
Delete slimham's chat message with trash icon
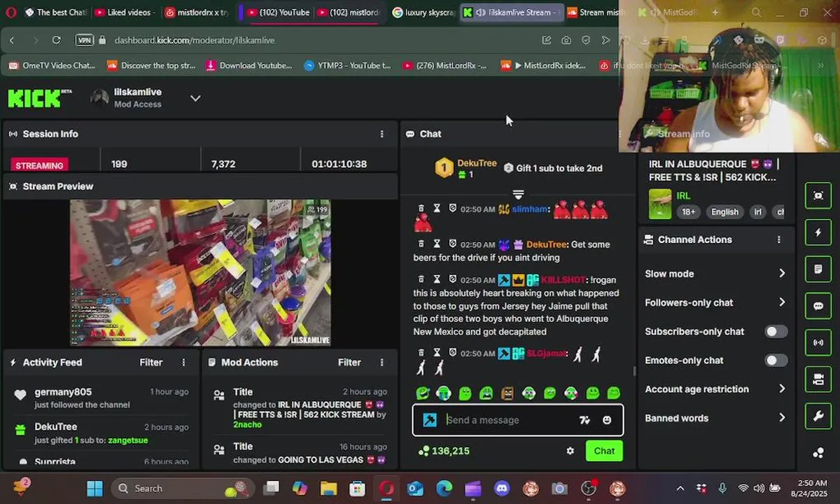(x=421, y=209)
